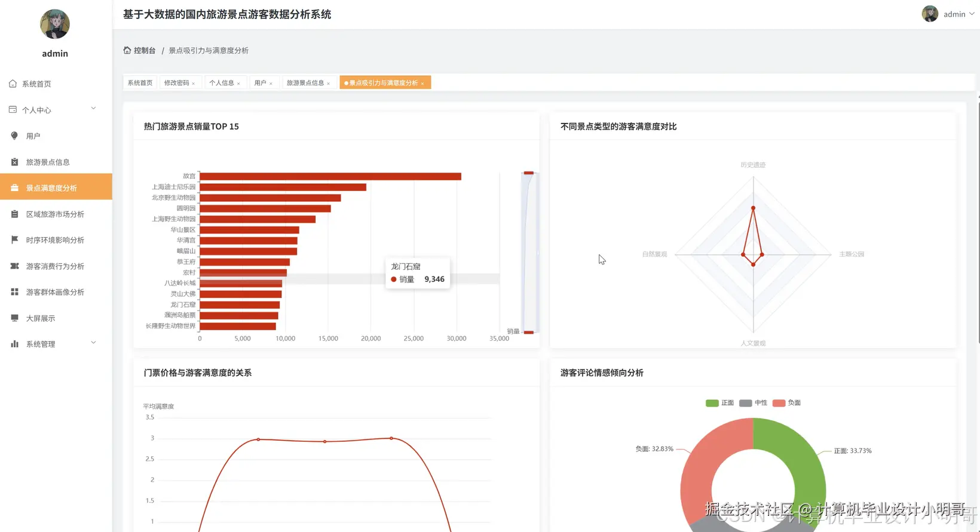Click the 圆明园 axis label
Screen dimensions: 980x532
tap(186, 208)
